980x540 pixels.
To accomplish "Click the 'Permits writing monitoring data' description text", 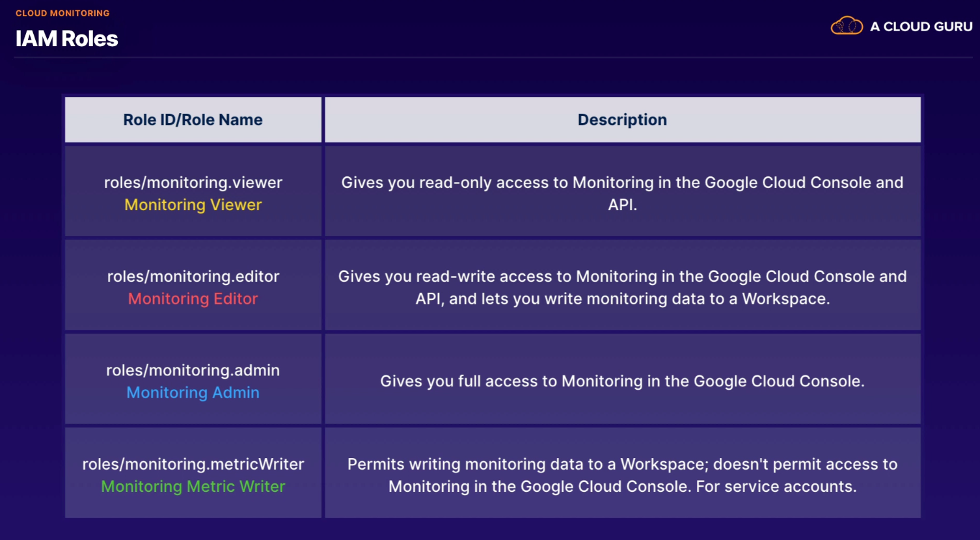I will (622, 475).
